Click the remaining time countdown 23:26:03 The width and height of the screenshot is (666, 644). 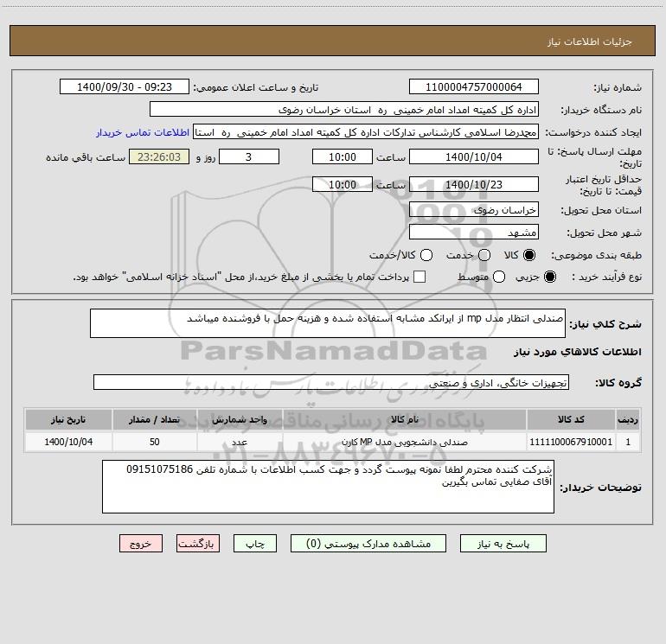coord(159,157)
